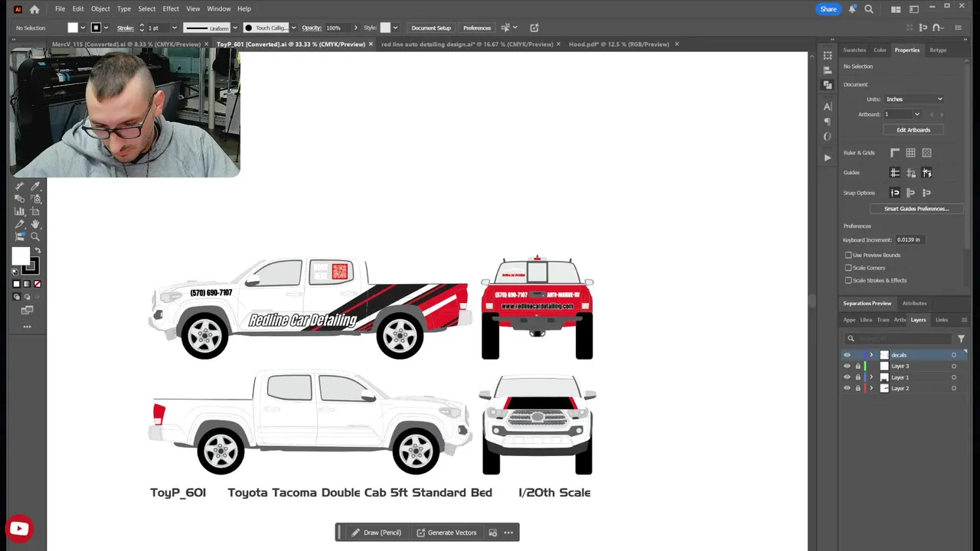This screenshot has height=551, width=980.
Task: Hide Layer 2 visibility eye
Action: pyautogui.click(x=847, y=388)
